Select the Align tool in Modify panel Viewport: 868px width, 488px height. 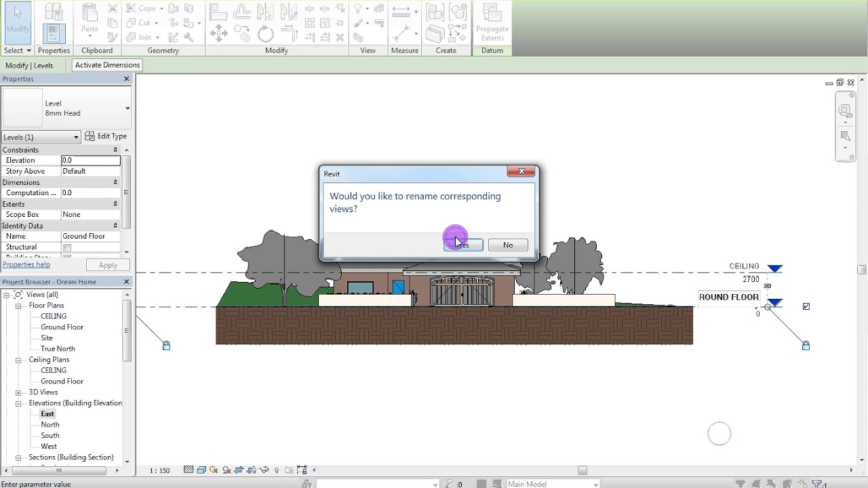pyautogui.click(x=218, y=12)
